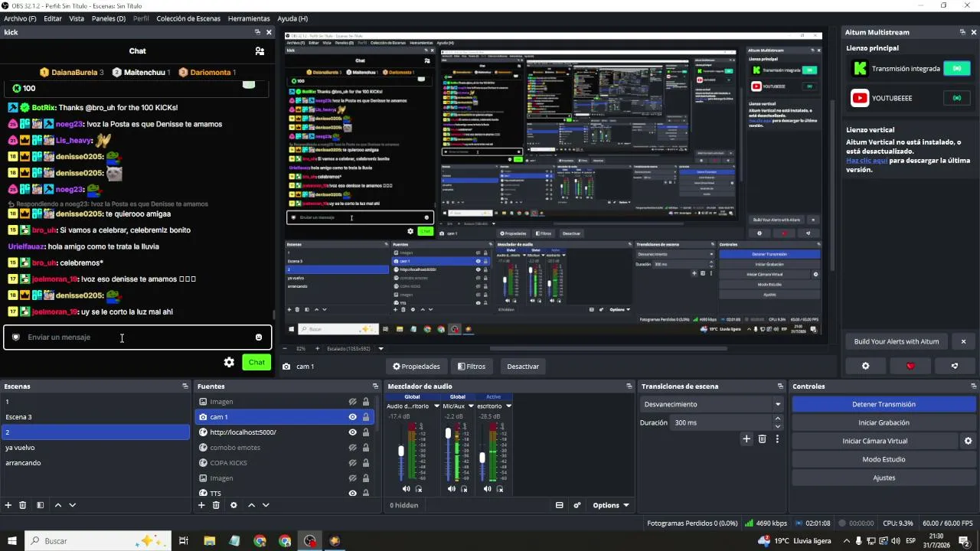Adjust Mic/Aux volume fader
Image resolution: width=980 pixels, height=551 pixels.
448,434
